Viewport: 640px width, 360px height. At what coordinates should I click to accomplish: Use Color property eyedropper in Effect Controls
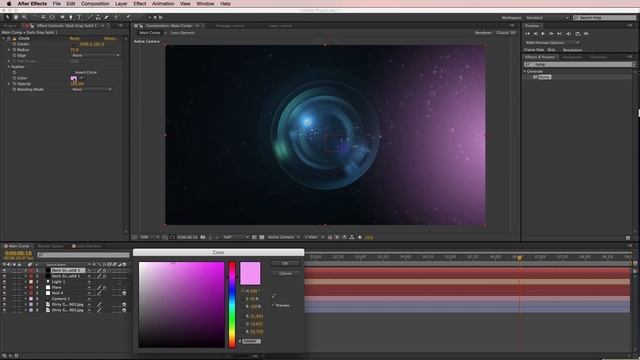click(x=81, y=78)
